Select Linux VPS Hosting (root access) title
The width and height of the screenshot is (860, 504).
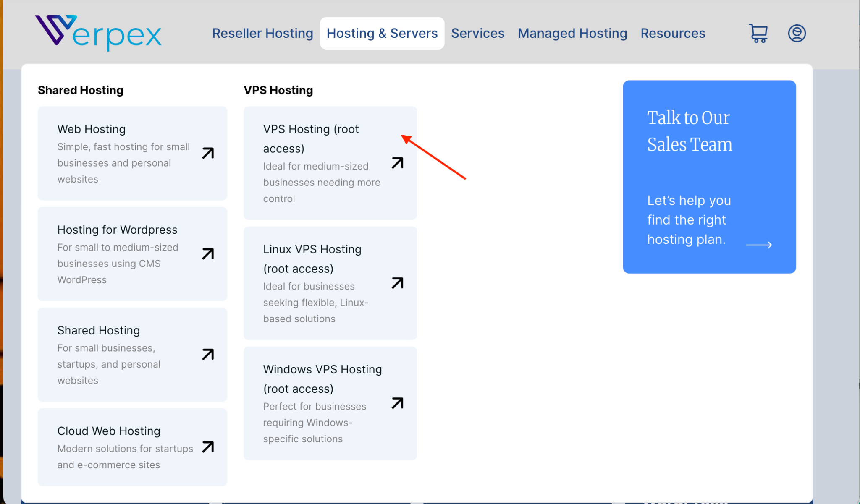312,259
